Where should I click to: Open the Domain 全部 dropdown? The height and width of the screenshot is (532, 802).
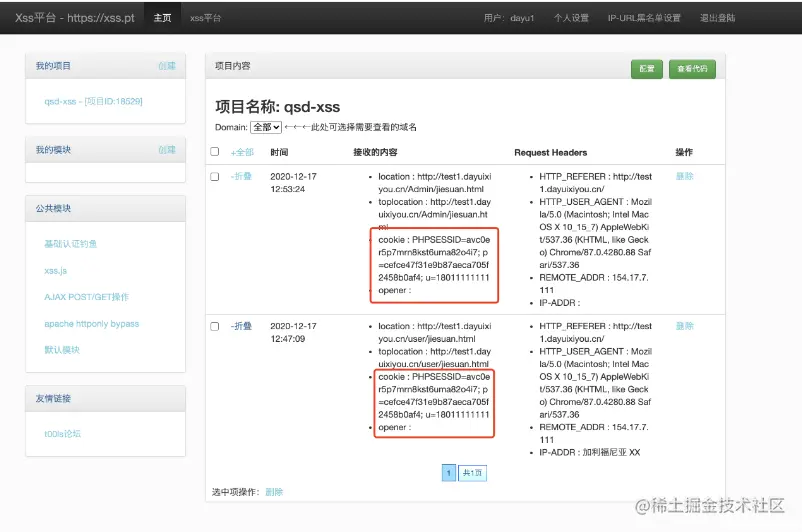click(x=266, y=127)
